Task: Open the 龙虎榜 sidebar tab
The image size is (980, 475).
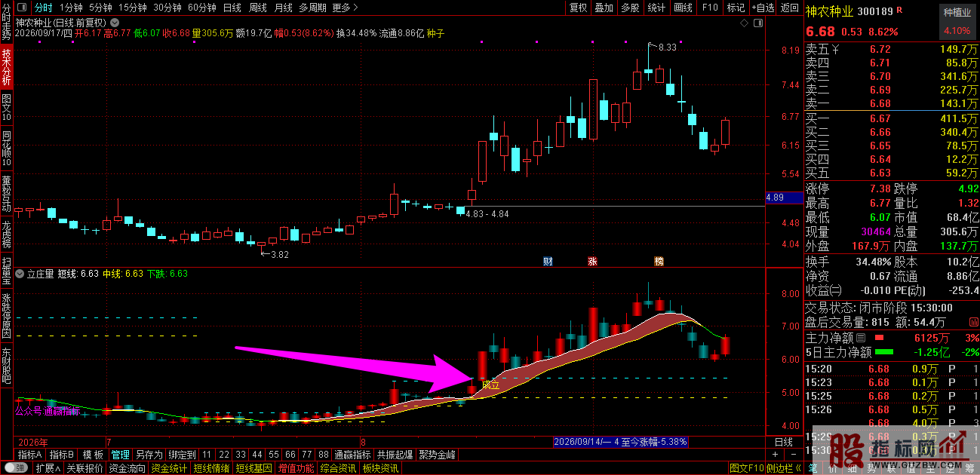Action: click(x=6, y=234)
